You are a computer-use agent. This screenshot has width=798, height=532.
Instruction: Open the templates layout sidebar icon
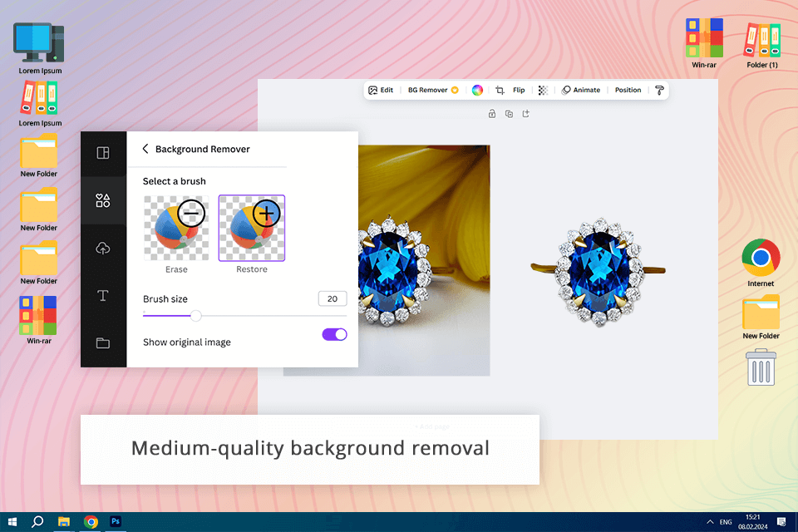(103, 153)
